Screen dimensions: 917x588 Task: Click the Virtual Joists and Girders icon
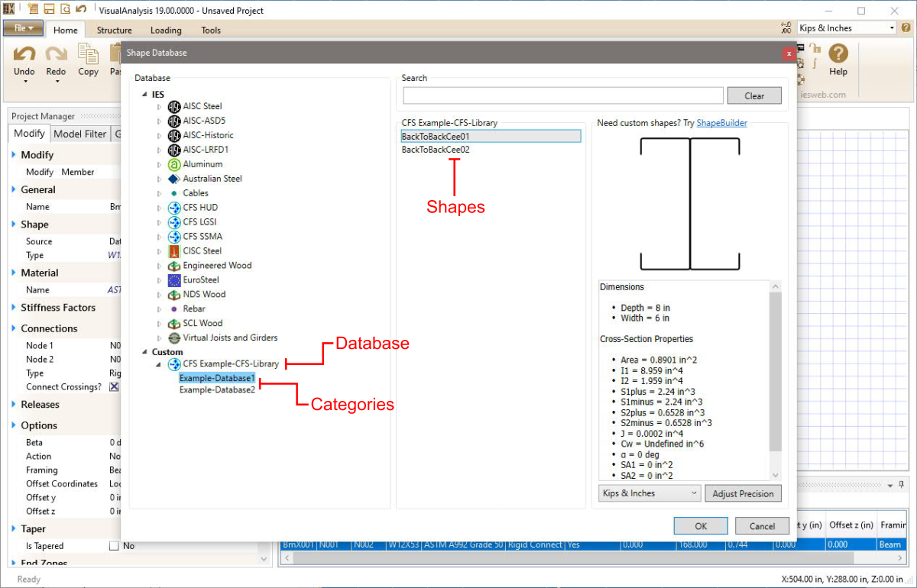pos(174,338)
